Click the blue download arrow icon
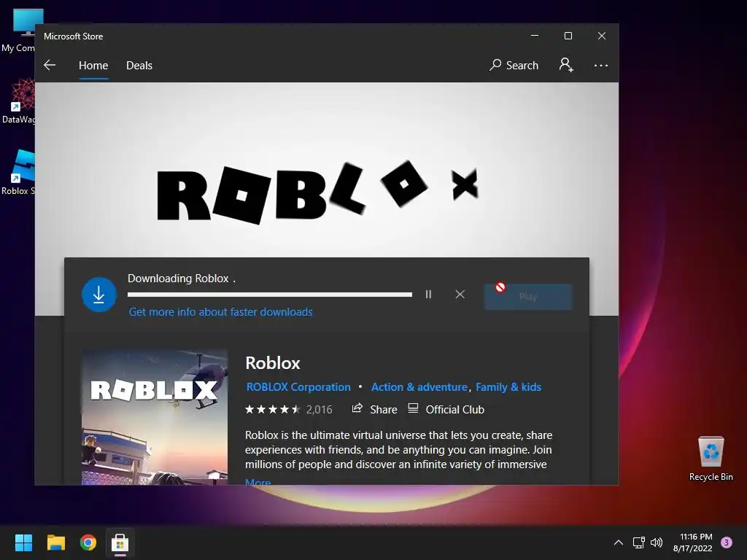The width and height of the screenshot is (747, 560). [x=99, y=295]
